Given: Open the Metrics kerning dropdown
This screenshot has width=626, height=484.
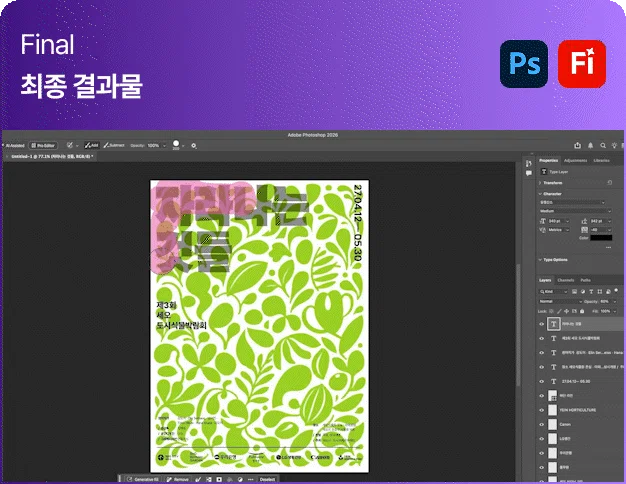Looking at the screenshot, I should coord(559,230).
